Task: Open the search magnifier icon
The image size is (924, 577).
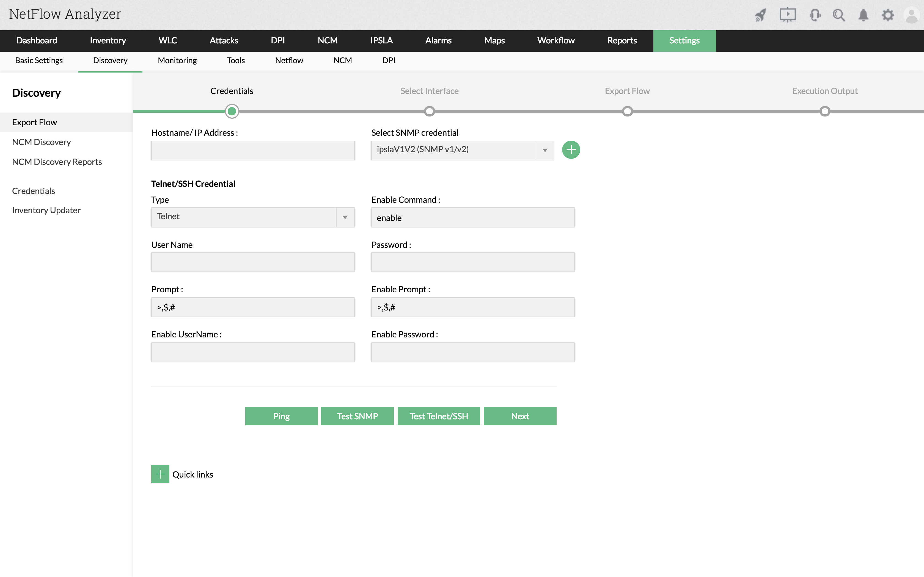Action: click(x=839, y=15)
